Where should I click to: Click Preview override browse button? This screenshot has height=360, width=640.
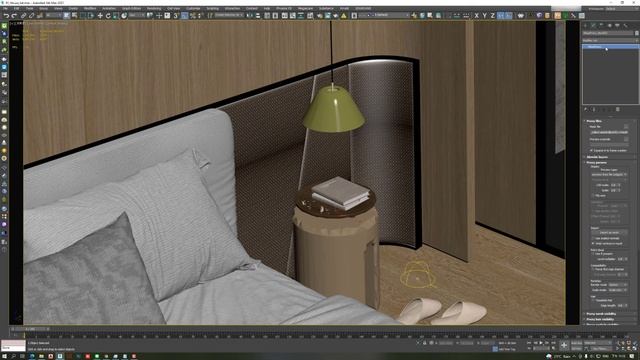626,139
